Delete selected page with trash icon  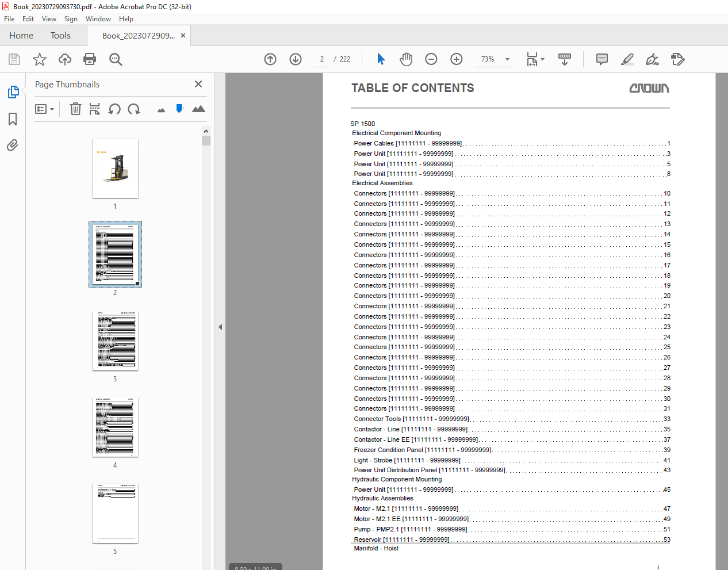(75, 109)
